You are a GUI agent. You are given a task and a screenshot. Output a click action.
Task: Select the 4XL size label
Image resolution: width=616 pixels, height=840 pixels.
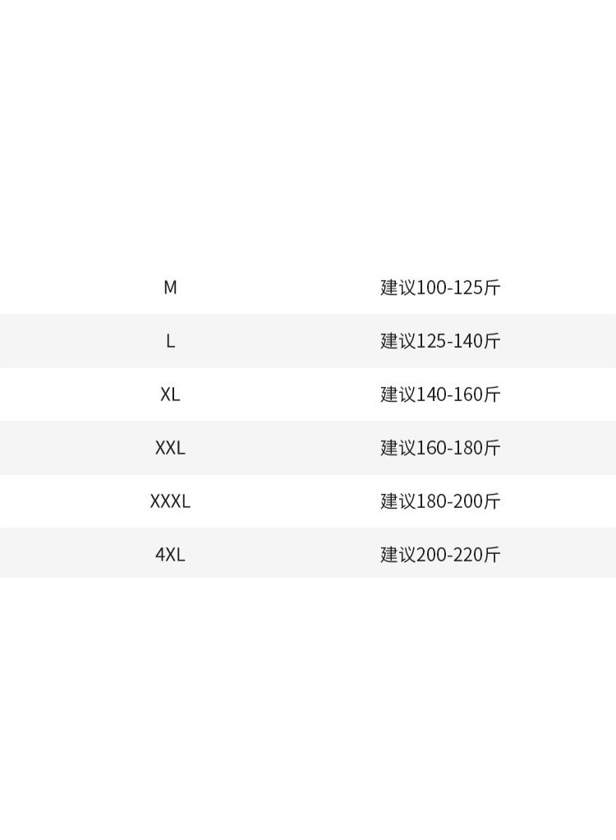[x=170, y=555]
